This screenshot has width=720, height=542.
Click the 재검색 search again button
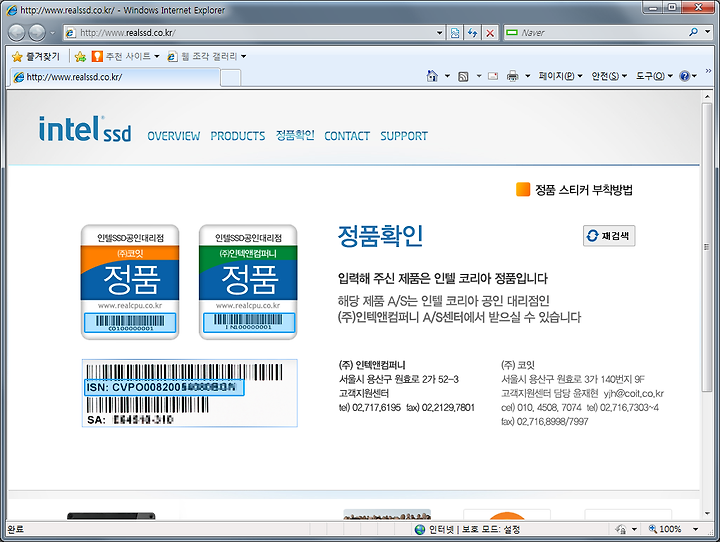[x=609, y=236]
